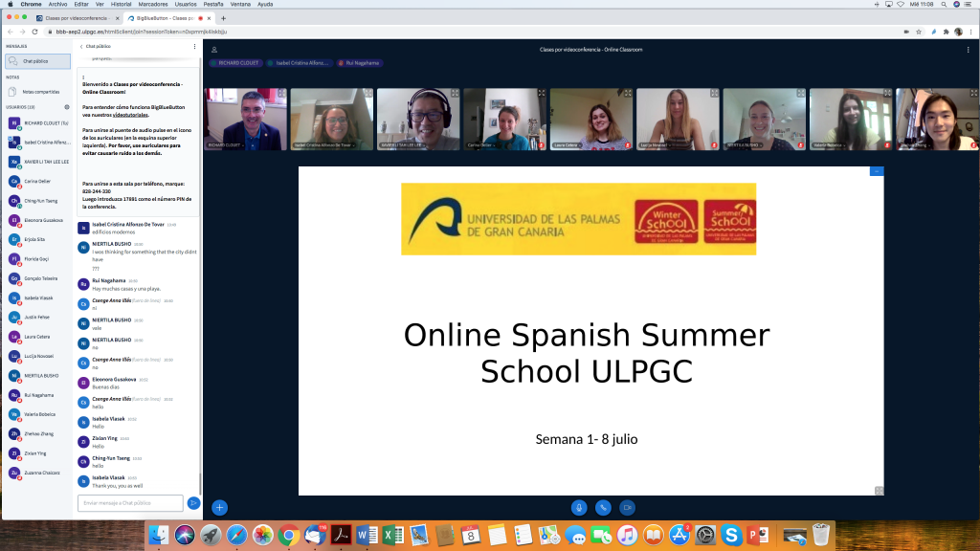
Task: Open the users list gear settings
Action: 67,107
